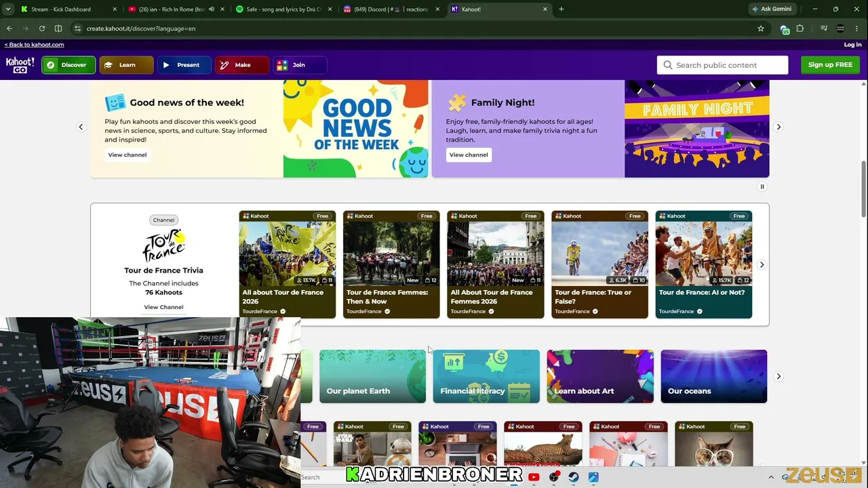The image size is (868, 488).
Task: Open the Make section
Action: pos(242,65)
